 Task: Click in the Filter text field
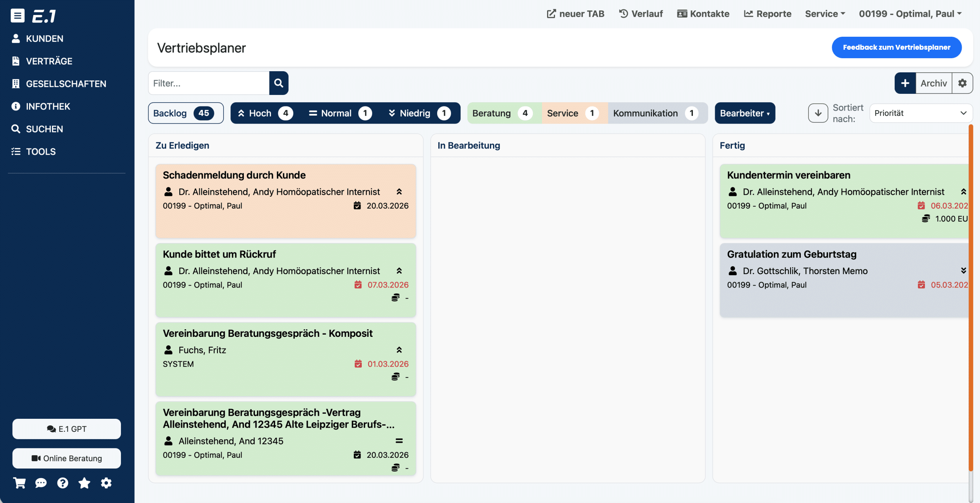(x=209, y=83)
